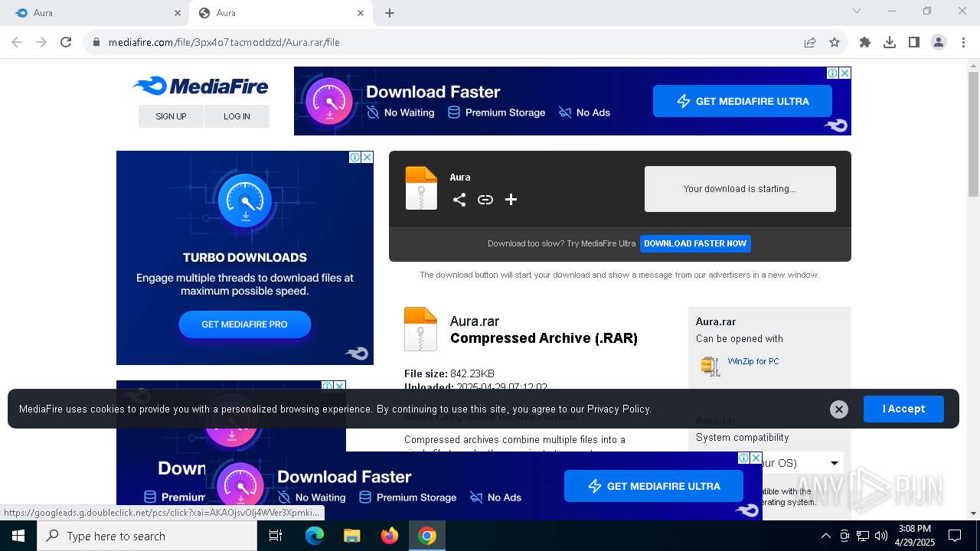The height and width of the screenshot is (551, 980).
Task: Click DOWNLOAD FASTER NOW button
Action: click(x=695, y=243)
